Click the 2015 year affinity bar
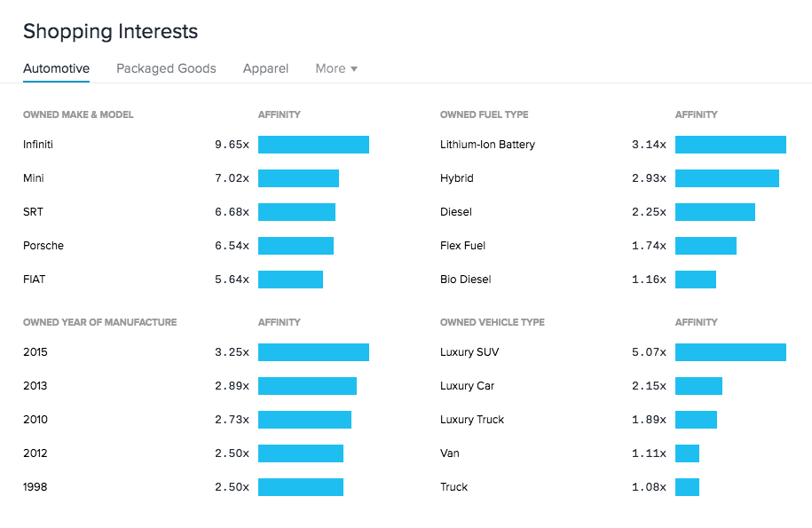This screenshot has height=528, width=812. click(x=313, y=352)
